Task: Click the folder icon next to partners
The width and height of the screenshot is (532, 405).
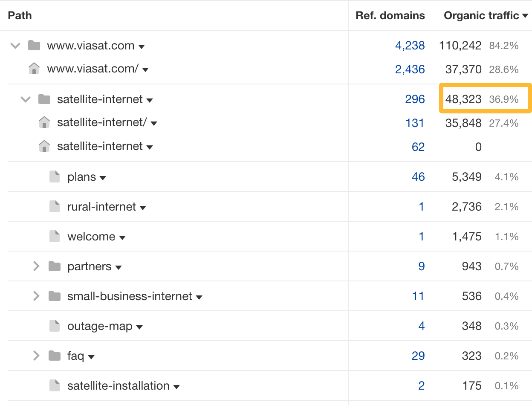Action: [x=54, y=266]
